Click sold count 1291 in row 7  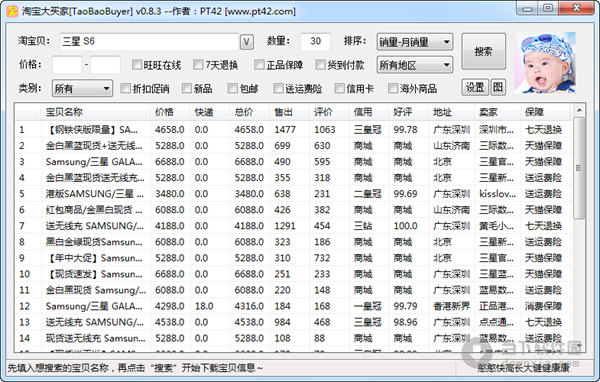click(x=285, y=226)
